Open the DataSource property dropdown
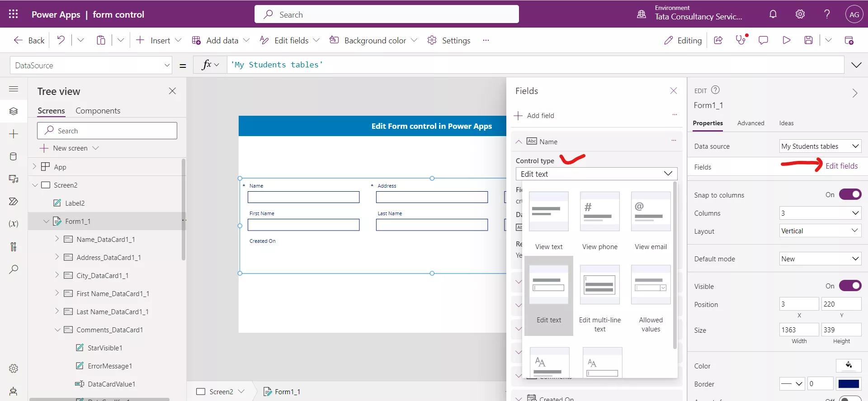The height and width of the screenshot is (401, 868). pyautogui.click(x=91, y=65)
